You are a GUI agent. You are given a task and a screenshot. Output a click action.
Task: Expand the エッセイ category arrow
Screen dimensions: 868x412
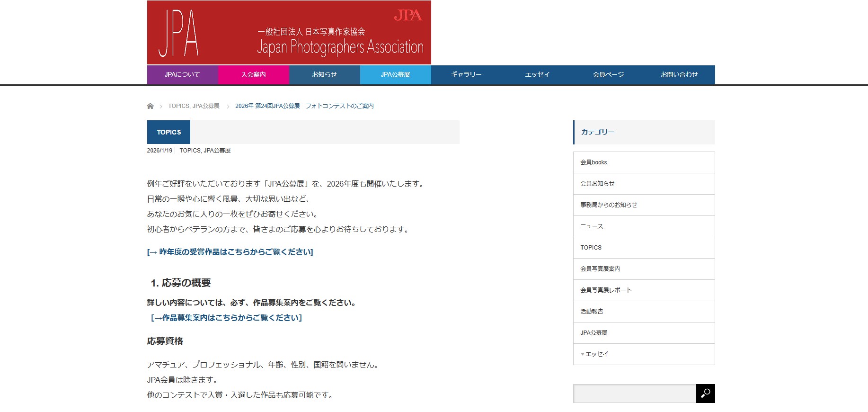tap(583, 354)
